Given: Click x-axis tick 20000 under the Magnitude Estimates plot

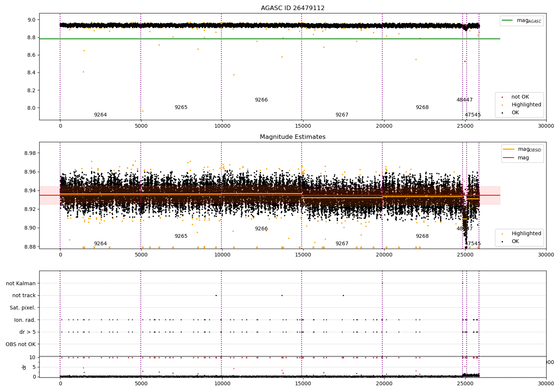Looking at the screenshot, I should click(x=384, y=255).
